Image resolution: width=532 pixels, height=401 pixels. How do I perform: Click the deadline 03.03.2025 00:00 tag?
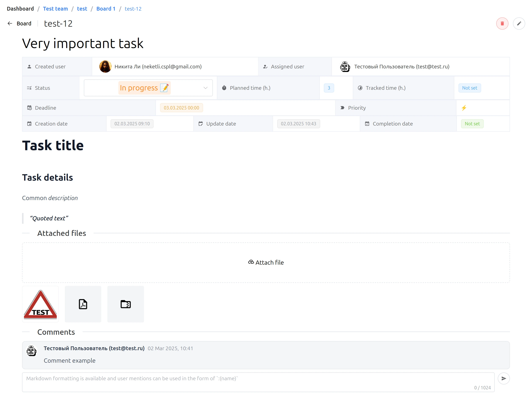pos(181,108)
